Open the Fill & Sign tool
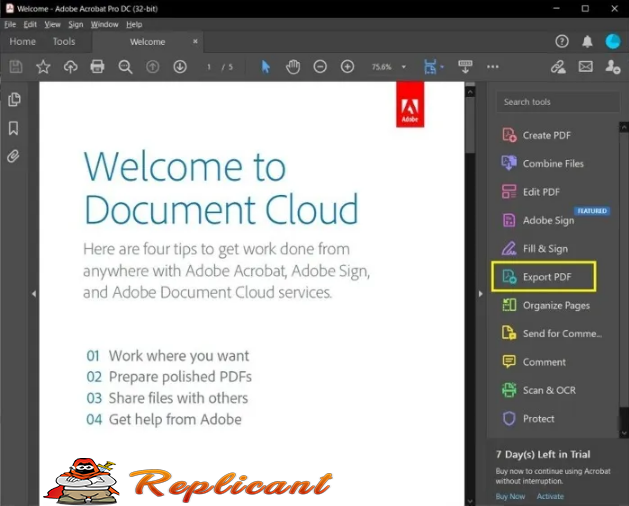 pos(535,249)
